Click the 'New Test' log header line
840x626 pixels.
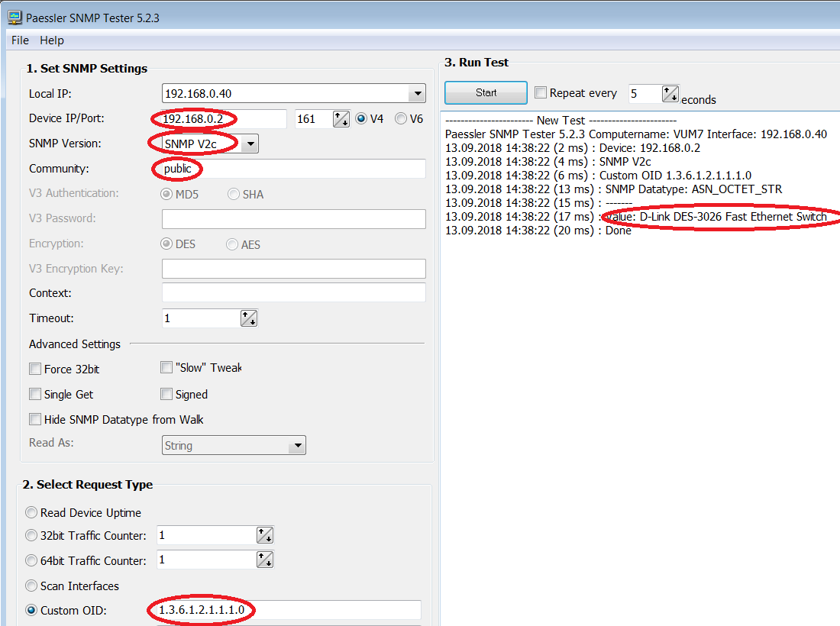click(561, 121)
